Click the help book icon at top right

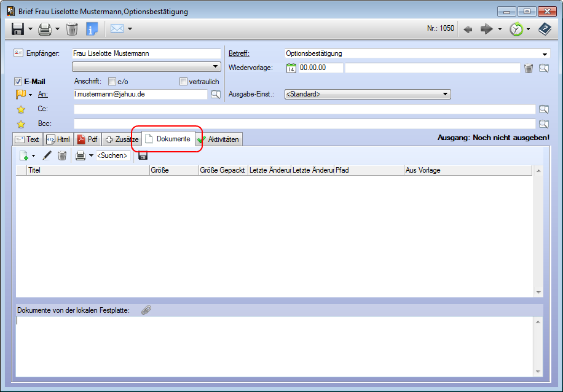545,29
